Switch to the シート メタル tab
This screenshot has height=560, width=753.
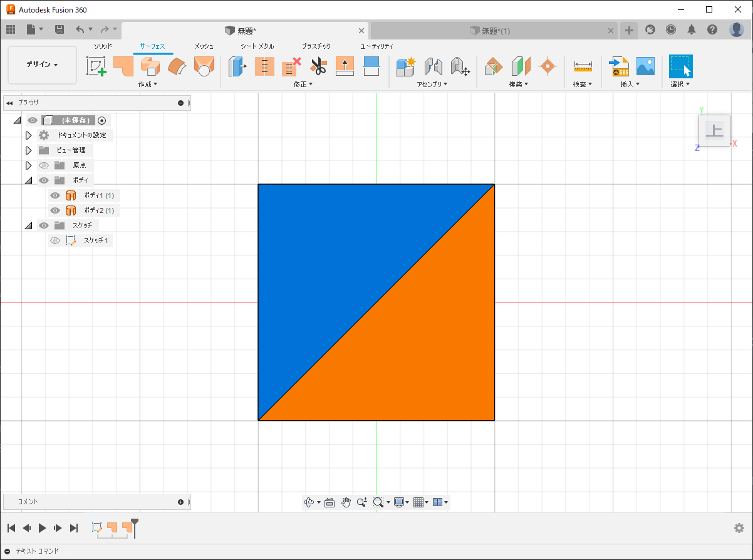(257, 46)
